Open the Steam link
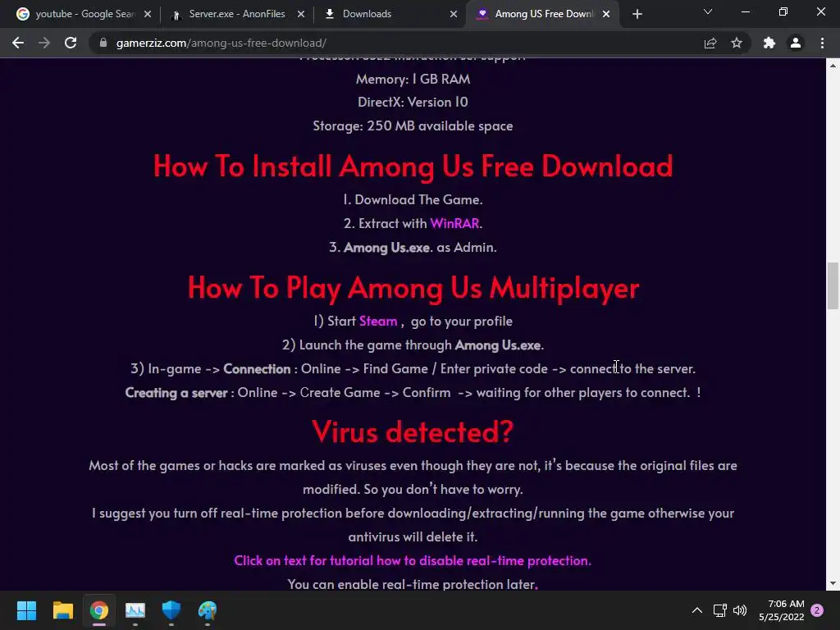Screen dimensions: 840x630 pos(378,321)
